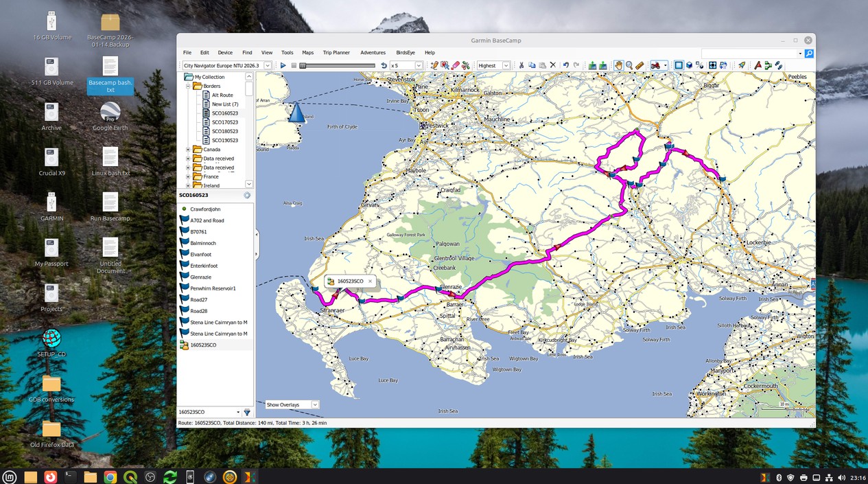This screenshot has height=484, width=868.
Task: Click the map sync arrows icon
Action: [x=723, y=65]
